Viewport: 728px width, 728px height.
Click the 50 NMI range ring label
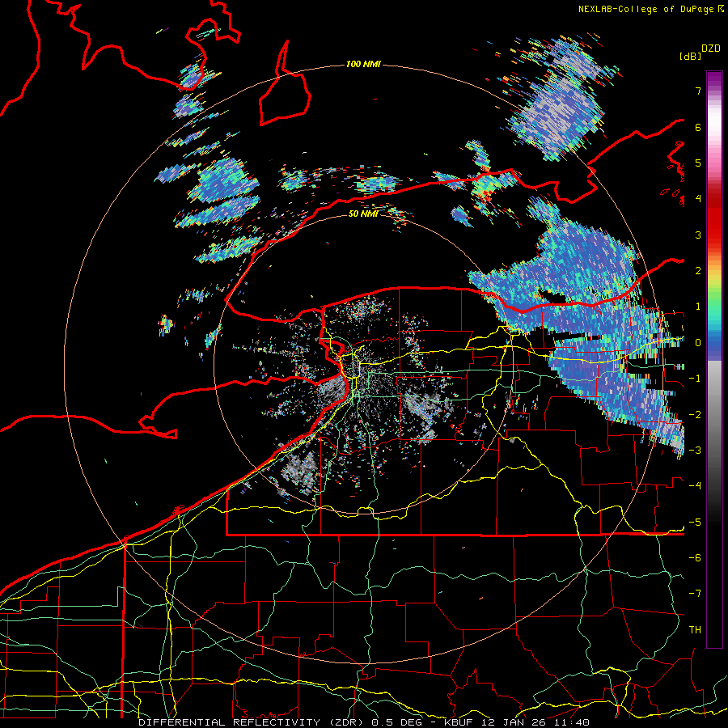(362, 214)
